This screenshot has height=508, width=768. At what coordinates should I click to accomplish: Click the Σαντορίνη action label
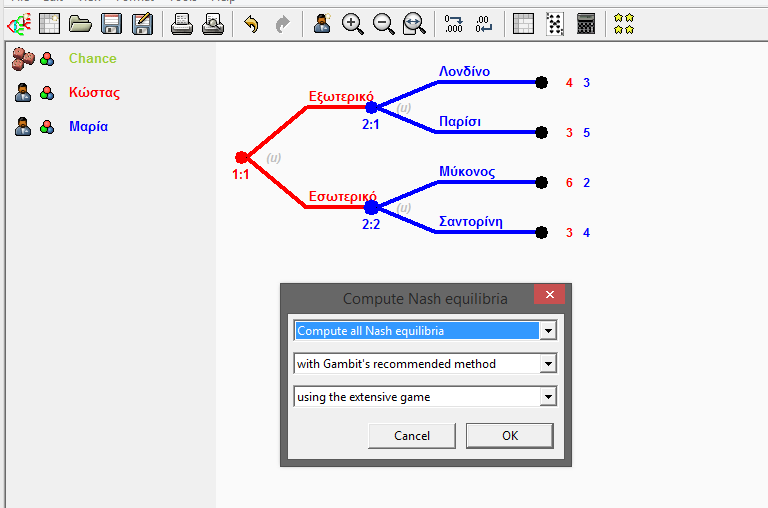point(471,221)
